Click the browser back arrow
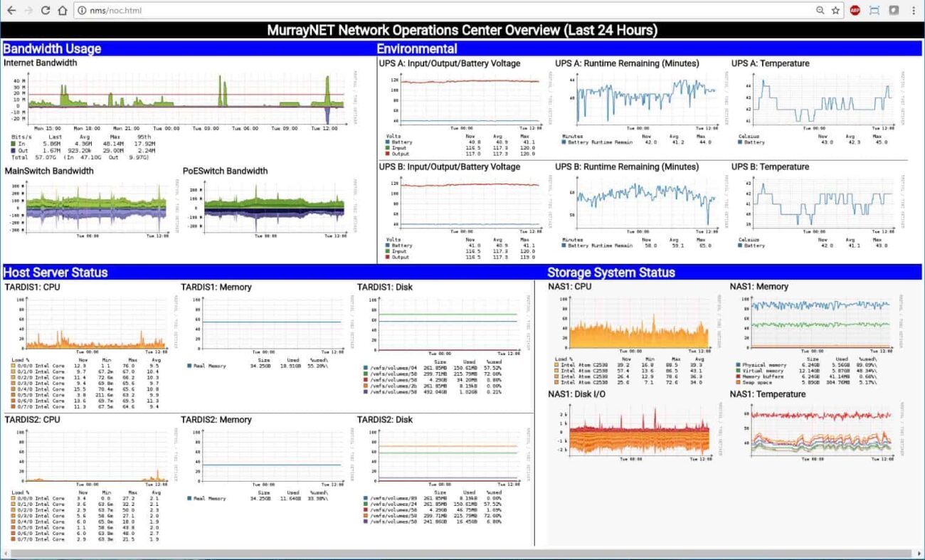 click(11, 11)
